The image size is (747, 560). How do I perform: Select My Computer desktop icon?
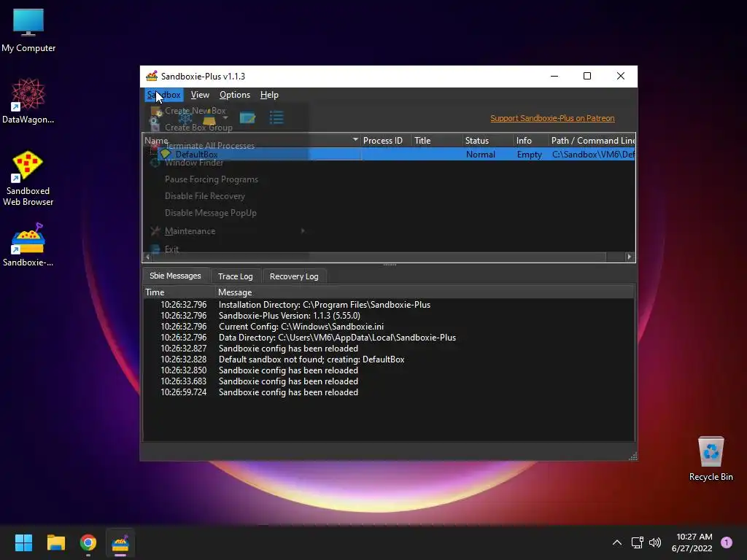[x=28, y=30]
